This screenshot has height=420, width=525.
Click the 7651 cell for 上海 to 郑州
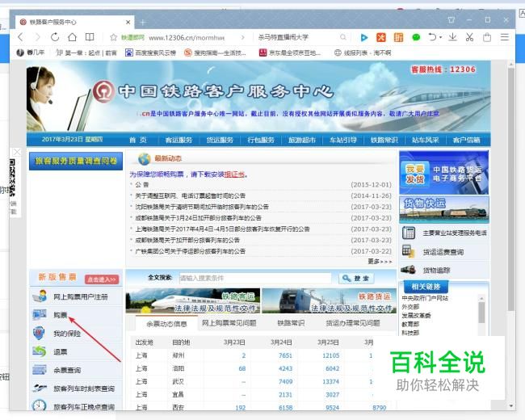285,355
